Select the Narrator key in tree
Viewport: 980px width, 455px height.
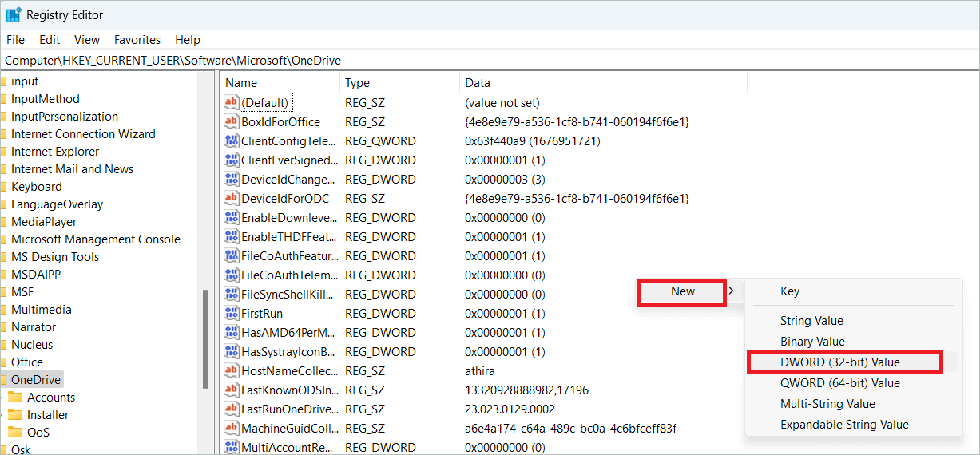pos(34,326)
